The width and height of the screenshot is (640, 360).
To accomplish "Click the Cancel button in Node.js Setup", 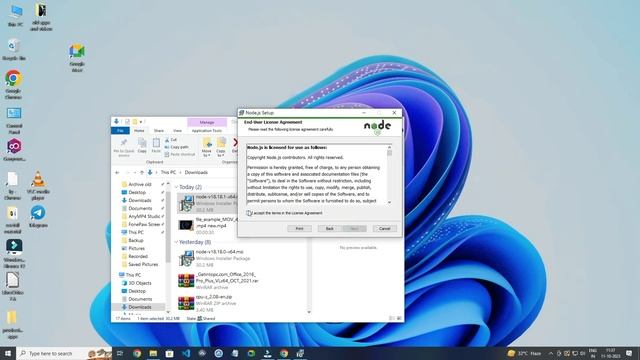I will click(384, 229).
